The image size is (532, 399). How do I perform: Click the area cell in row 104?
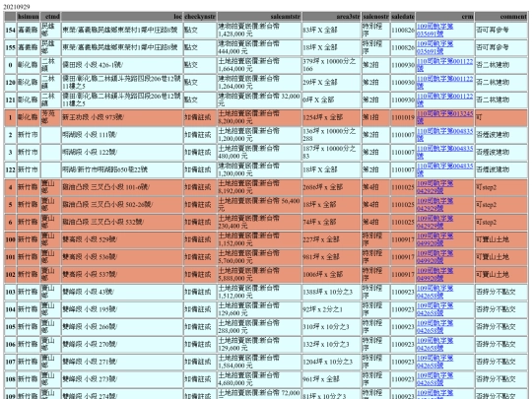coord(331,309)
